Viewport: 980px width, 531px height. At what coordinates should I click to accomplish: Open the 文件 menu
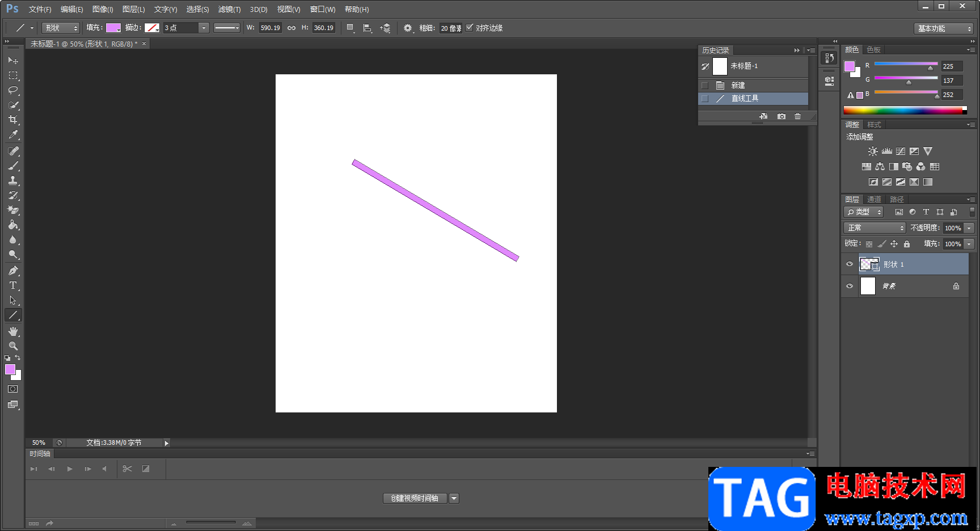[40, 9]
